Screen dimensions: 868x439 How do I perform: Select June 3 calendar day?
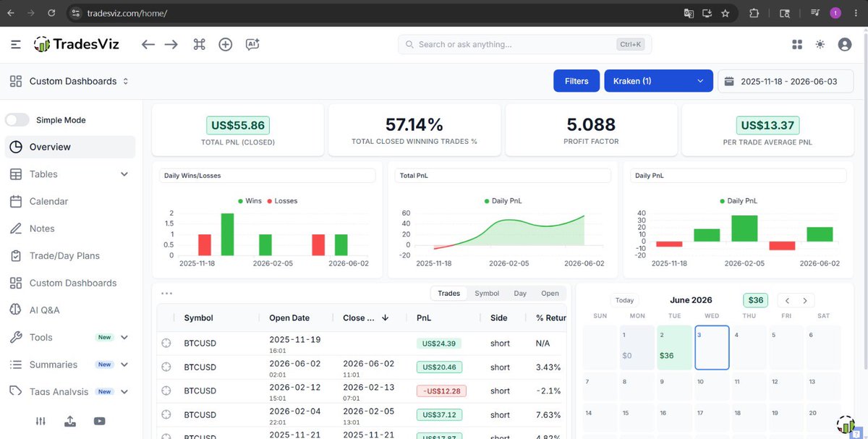pos(712,347)
